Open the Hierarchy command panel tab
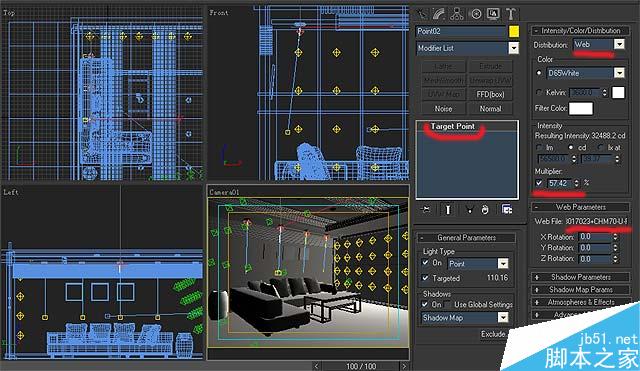This screenshot has width=640, height=371. [x=457, y=15]
